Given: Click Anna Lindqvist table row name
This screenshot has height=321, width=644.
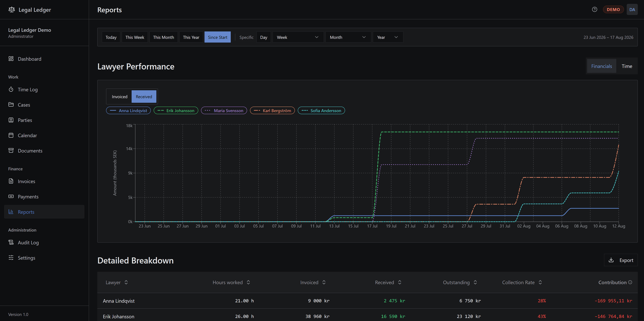Looking at the screenshot, I should 118,301.
